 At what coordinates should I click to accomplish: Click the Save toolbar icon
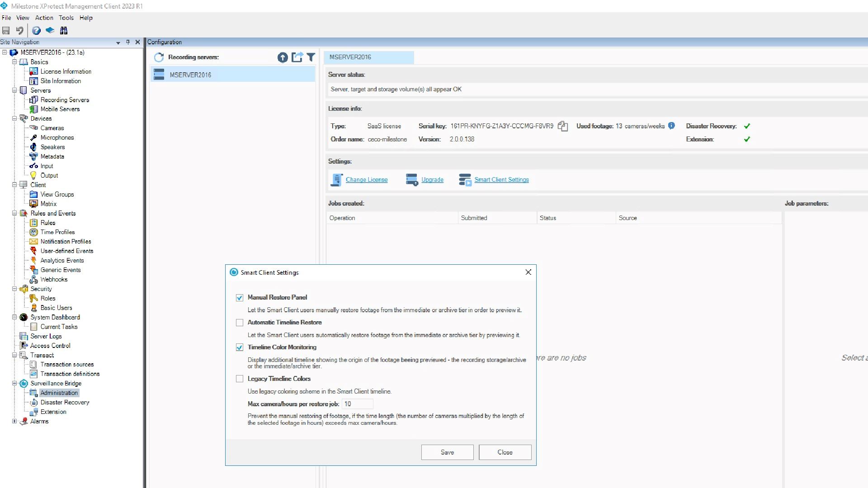click(6, 31)
